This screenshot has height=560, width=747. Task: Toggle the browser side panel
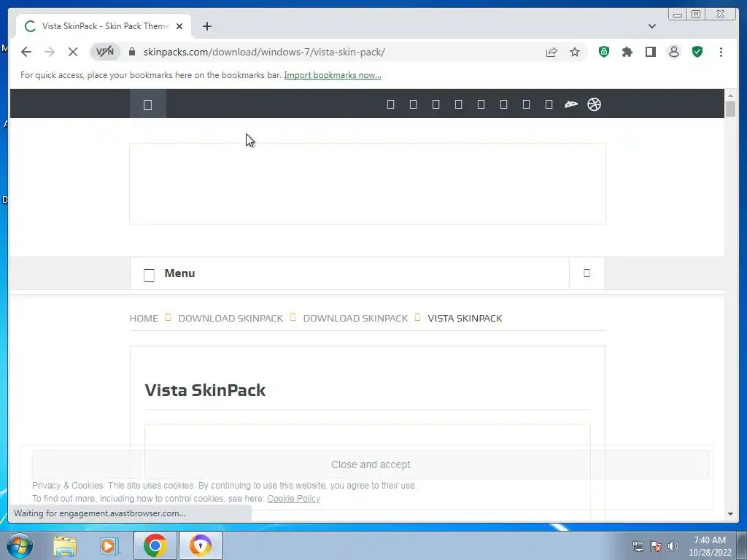click(x=650, y=52)
